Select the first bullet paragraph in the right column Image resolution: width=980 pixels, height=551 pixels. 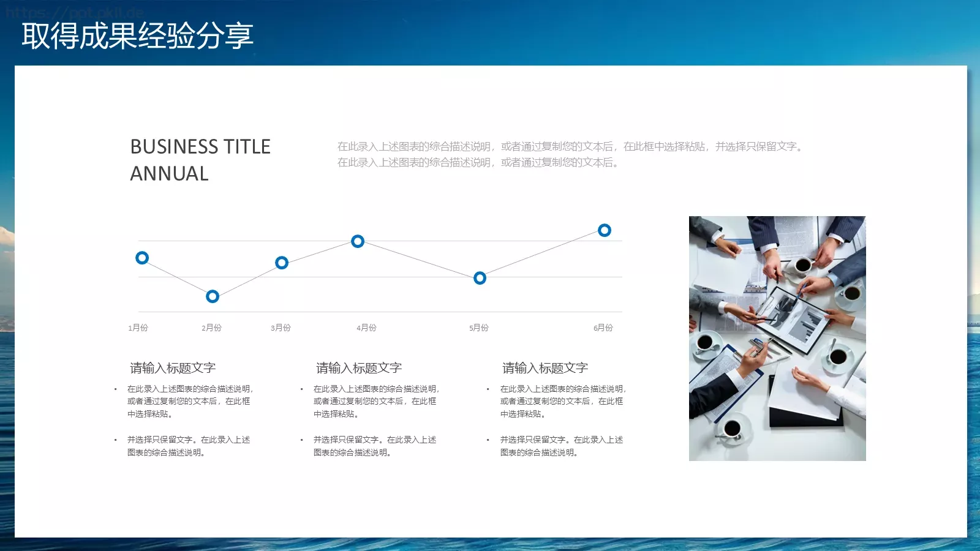coord(563,401)
